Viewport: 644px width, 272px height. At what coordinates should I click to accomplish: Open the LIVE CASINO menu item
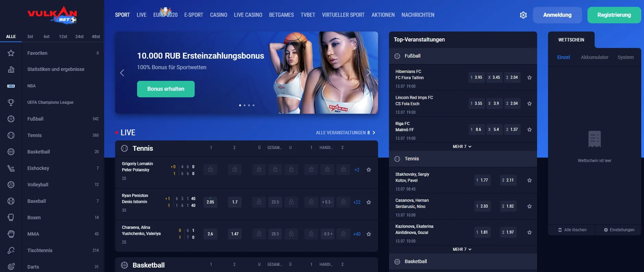coord(248,15)
